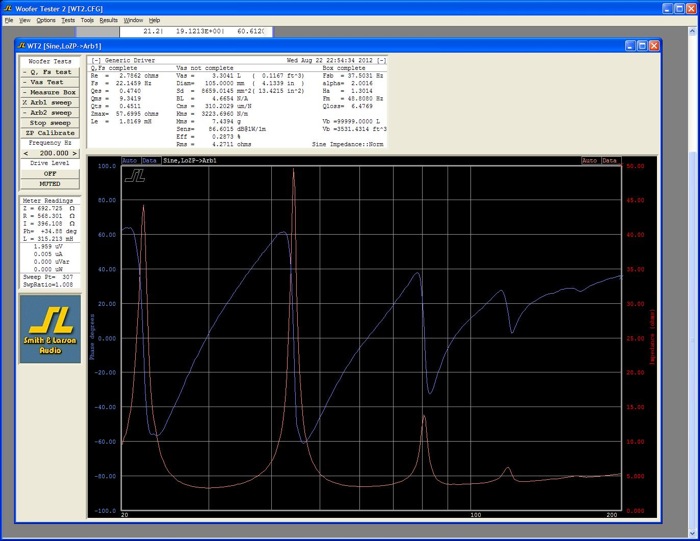Image resolution: width=700 pixels, height=541 pixels.
Task: Open the Options menu
Action: pos(46,20)
